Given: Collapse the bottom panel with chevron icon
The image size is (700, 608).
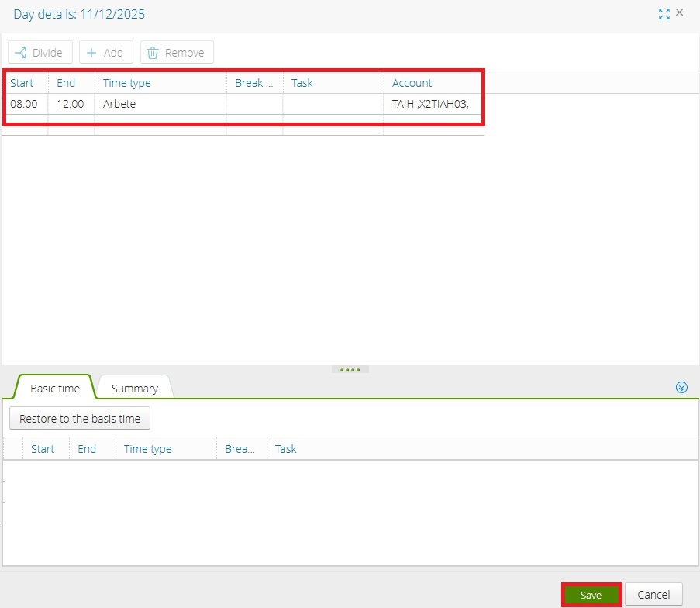Looking at the screenshot, I should (682, 388).
